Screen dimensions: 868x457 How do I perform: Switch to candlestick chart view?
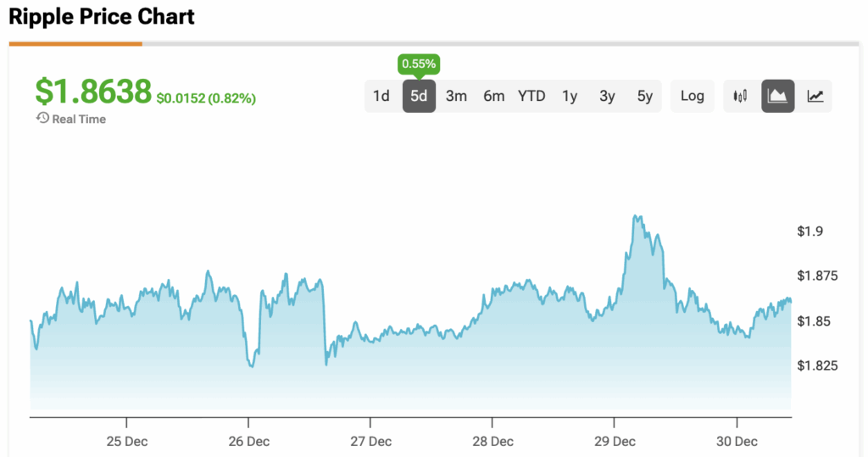point(740,96)
